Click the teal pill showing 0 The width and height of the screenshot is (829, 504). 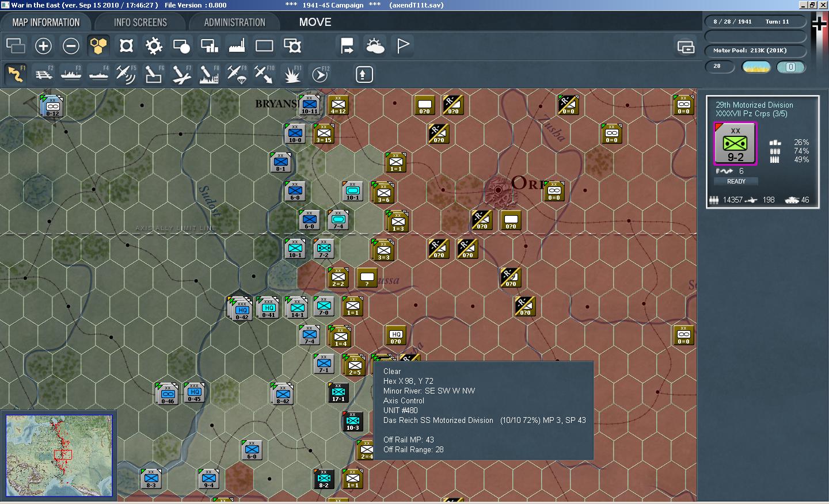[790, 67]
